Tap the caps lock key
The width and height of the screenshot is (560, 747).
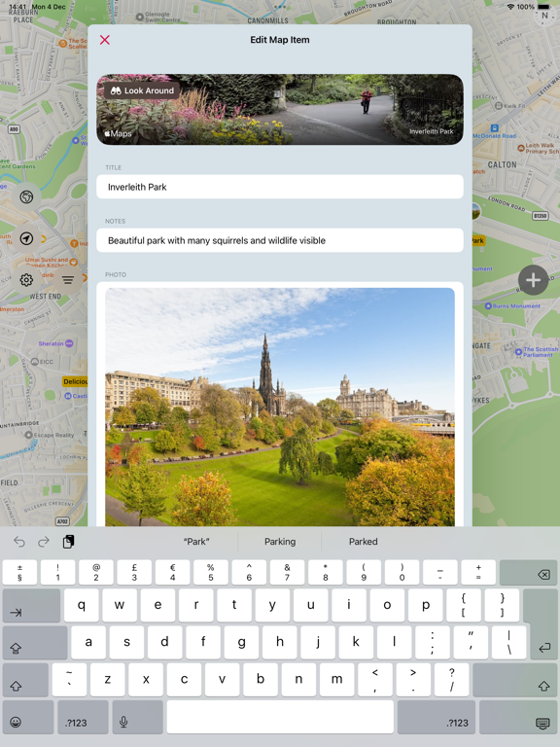click(x=35, y=643)
